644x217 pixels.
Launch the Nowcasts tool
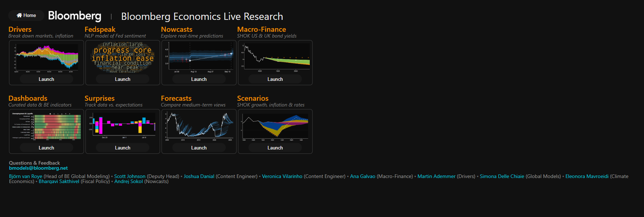point(199,79)
